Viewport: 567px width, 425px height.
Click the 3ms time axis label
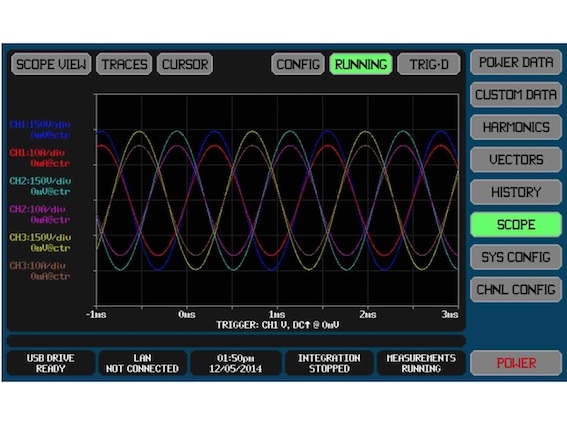[449, 314]
